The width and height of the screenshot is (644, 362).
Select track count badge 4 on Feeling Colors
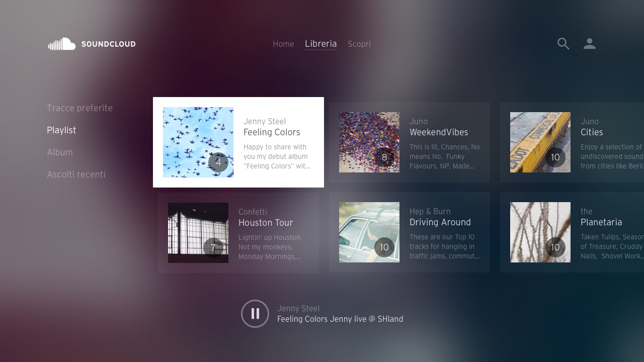click(218, 162)
